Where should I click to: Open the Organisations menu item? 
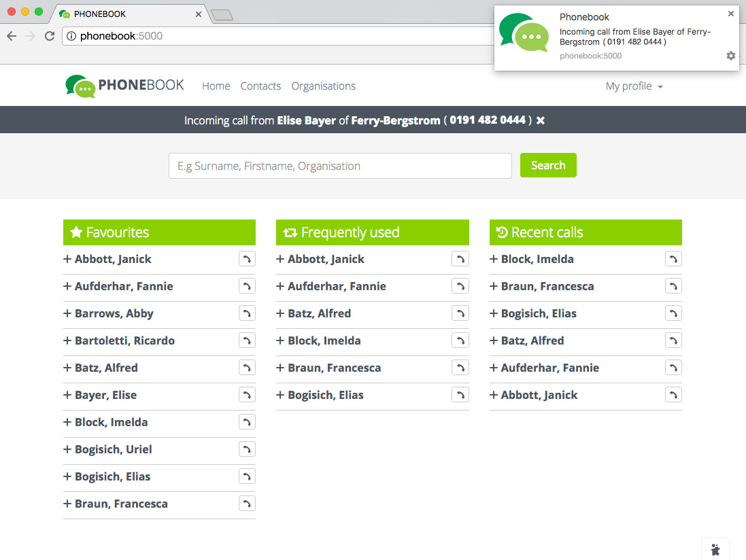click(323, 86)
